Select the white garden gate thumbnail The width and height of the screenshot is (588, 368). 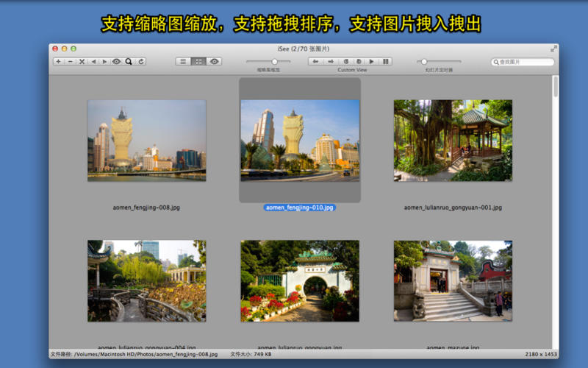pyautogui.click(x=300, y=281)
